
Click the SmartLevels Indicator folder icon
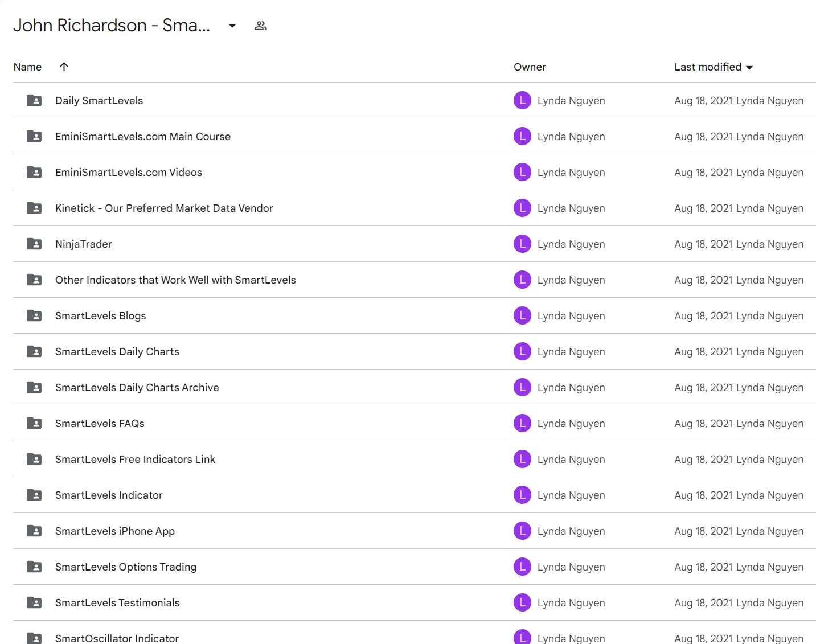click(x=34, y=495)
